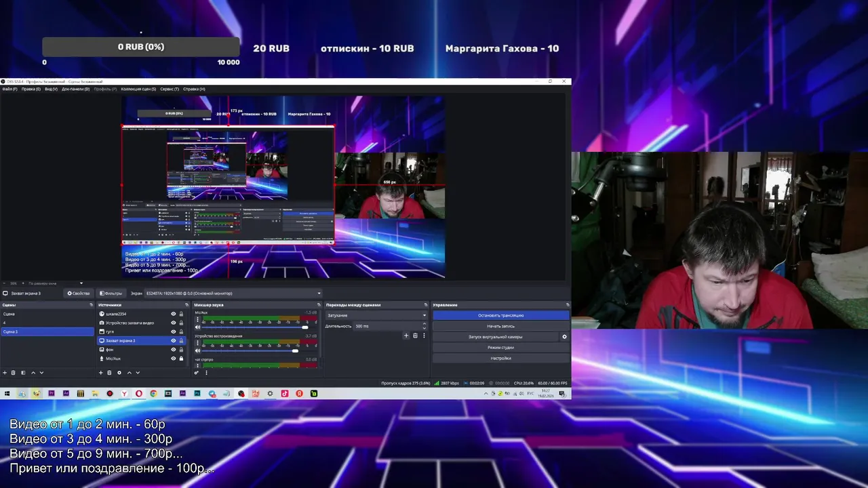Screen dimensions: 868x488
Task: Open scene filters icon in Scenes toolbar
Action: coord(23,373)
